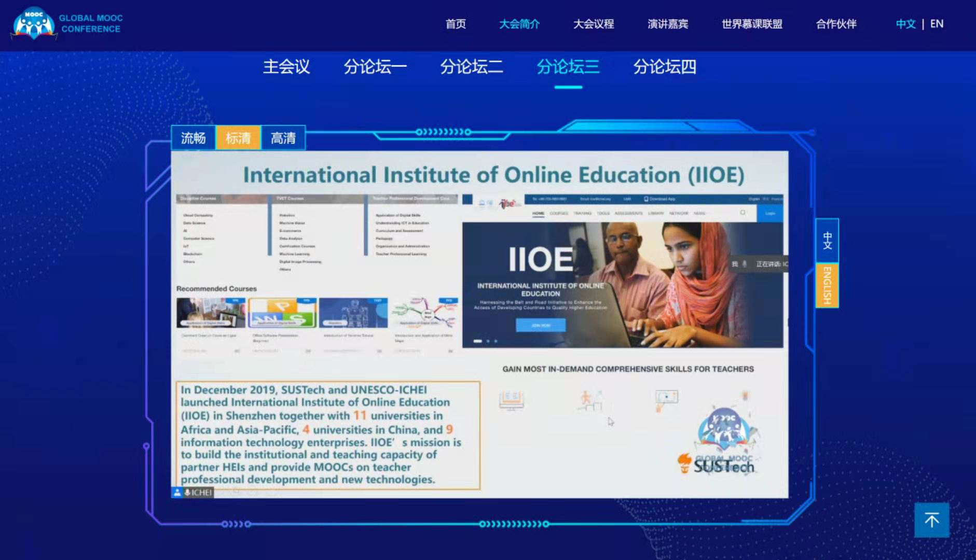This screenshot has width=976, height=560.
Task: Click the robot course thumbnail
Action: [x=353, y=313]
